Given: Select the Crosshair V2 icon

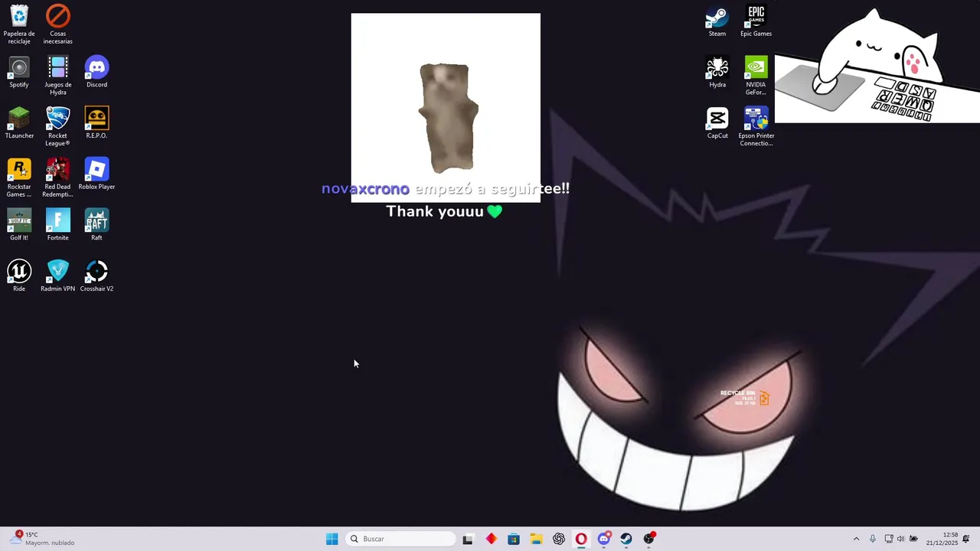Looking at the screenshot, I should pos(96,276).
